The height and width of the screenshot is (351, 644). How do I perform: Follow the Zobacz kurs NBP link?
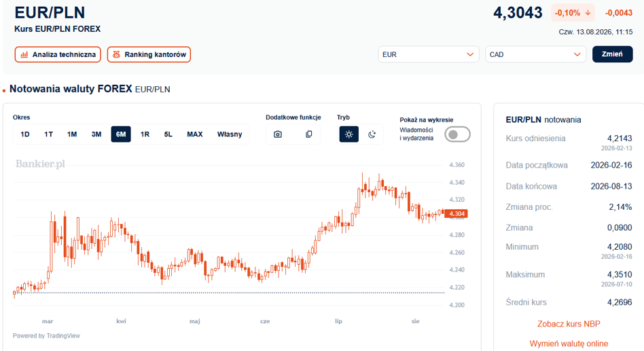point(569,324)
